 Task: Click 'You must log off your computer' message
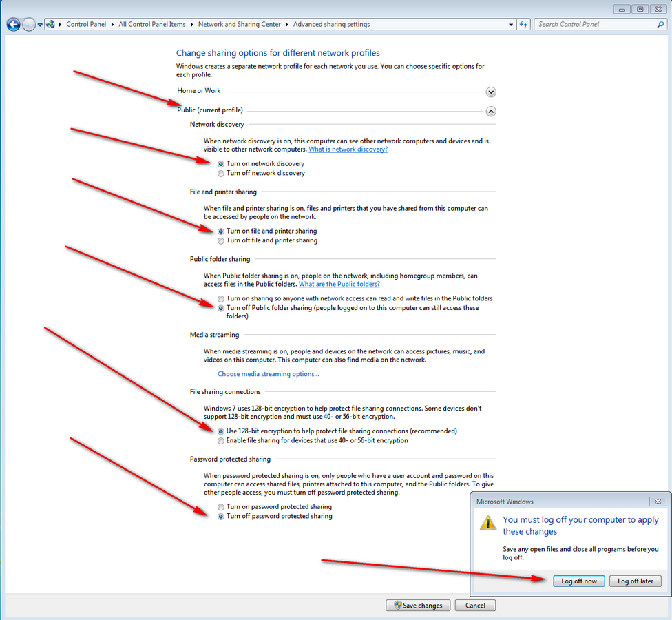[x=580, y=525]
